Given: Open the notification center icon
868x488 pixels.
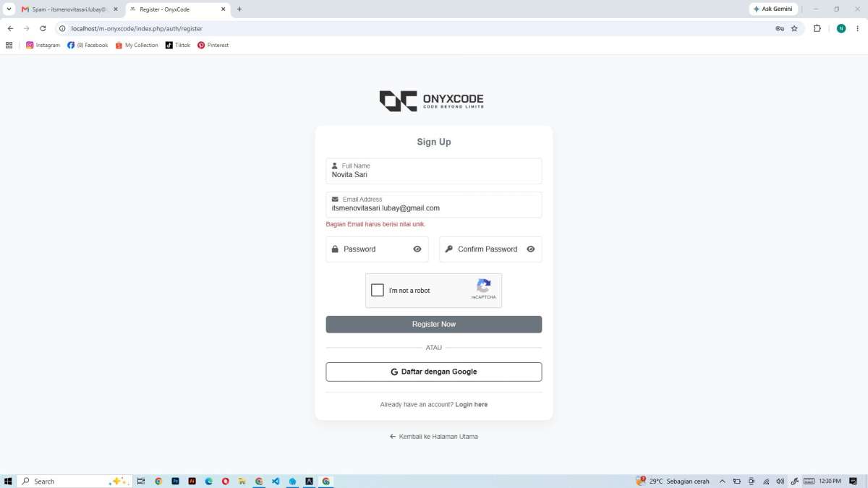Looking at the screenshot, I should click(x=854, y=481).
